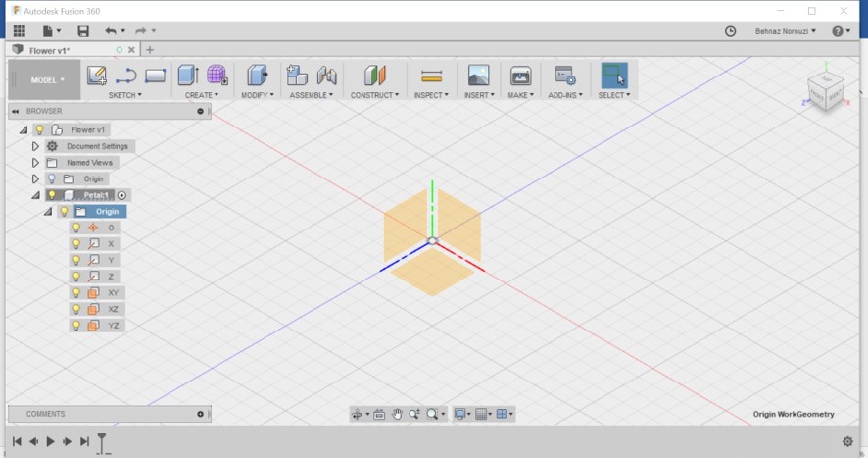Select the sketch Rectangle tool icon
868x458 pixels.
coord(155,76)
